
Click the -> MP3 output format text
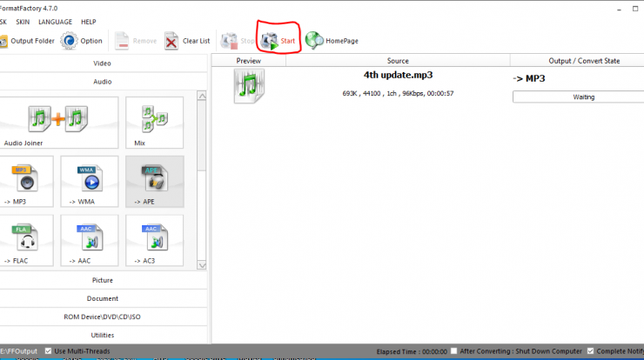(x=529, y=78)
